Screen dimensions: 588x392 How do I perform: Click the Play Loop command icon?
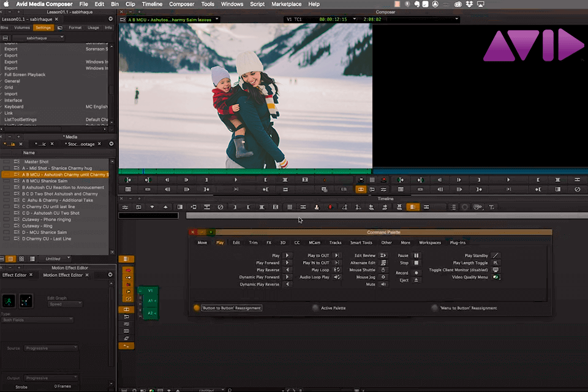pos(337,269)
